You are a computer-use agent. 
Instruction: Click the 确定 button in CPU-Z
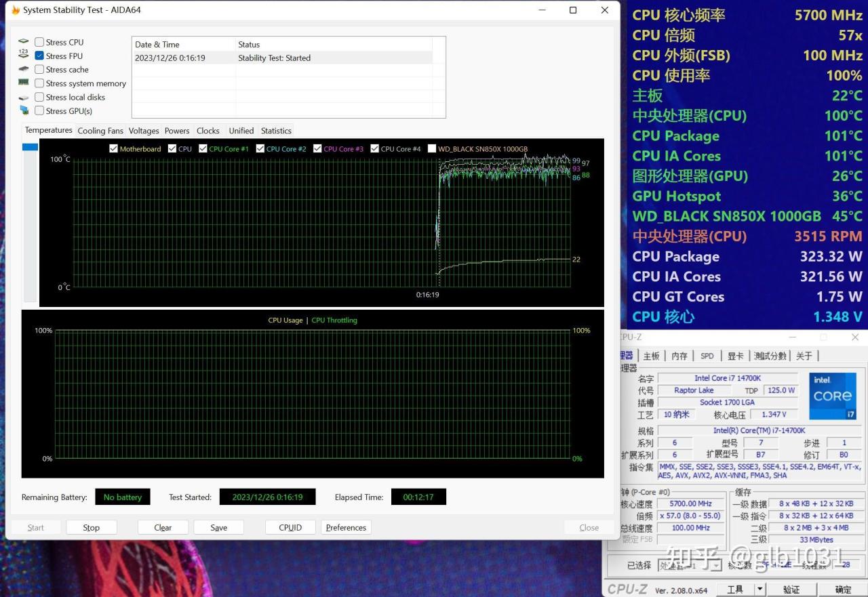pos(843,589)
